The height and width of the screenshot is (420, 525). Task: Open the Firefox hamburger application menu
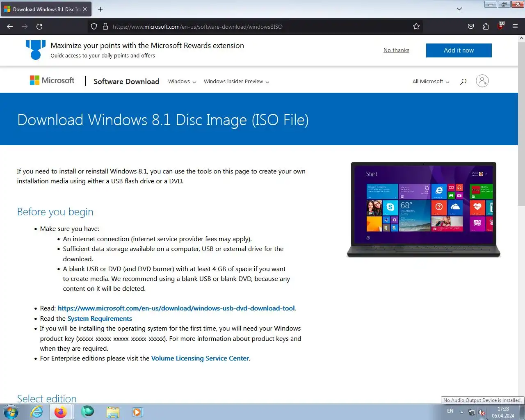tap(515, 27)
